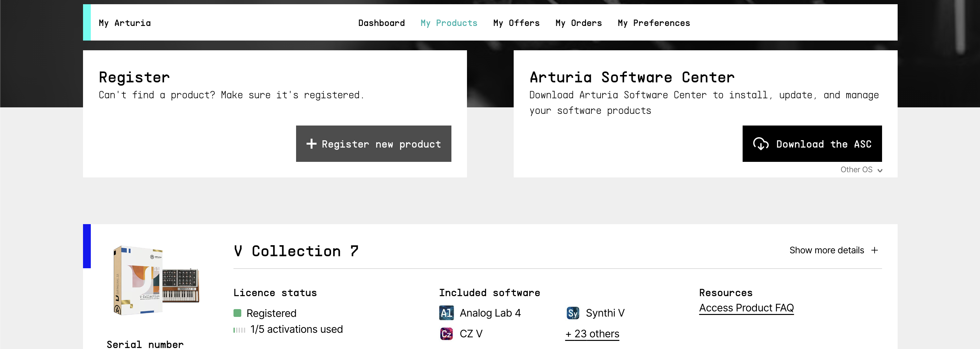Click the Included software heading
The width and height of the screenshot is (980, 349).
489,293
